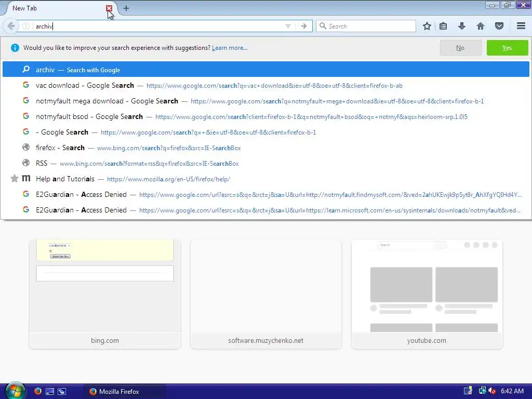Viewport: 532px width, 399px height.
Task: Minimize the Firefox window
Action: click(x=492, y=5)
